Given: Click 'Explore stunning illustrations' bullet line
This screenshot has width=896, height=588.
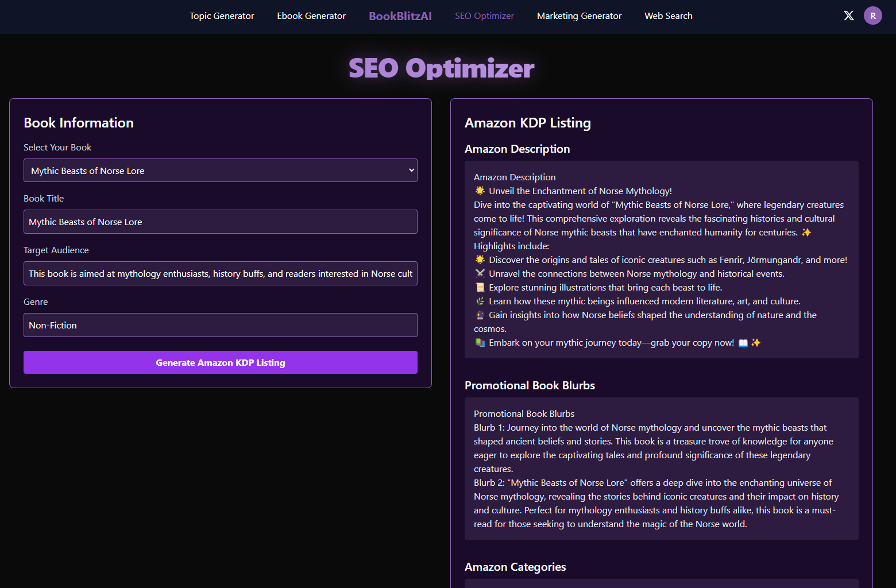Looking at the screenshot, I should [x=598, y=288].
